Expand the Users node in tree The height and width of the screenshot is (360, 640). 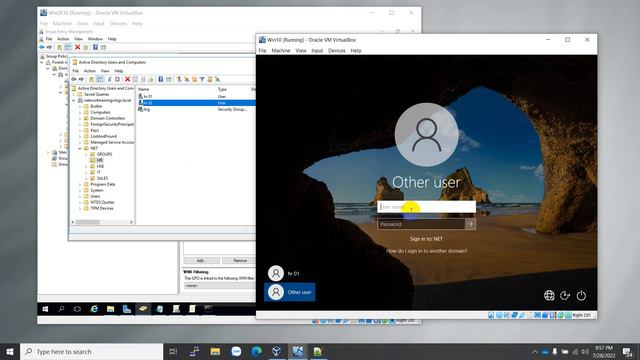point(80,196)
